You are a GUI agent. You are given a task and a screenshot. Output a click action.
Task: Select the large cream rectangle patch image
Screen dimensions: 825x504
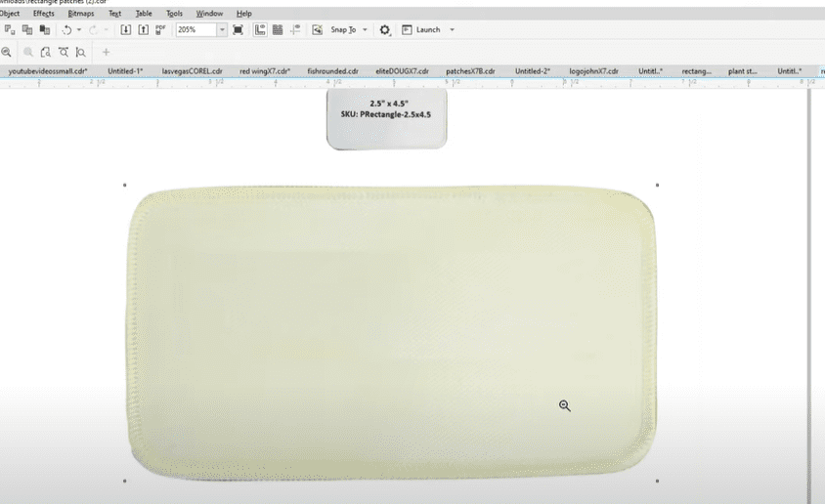(392, 332)
